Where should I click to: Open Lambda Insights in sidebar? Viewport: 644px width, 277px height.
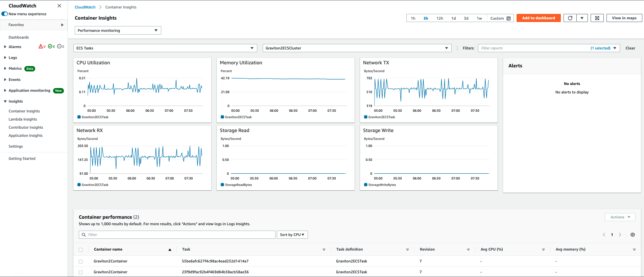(x=23, y=119)
